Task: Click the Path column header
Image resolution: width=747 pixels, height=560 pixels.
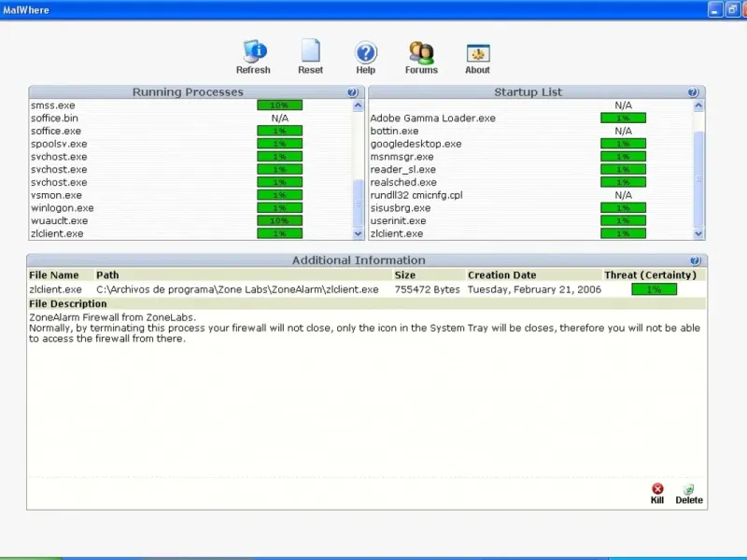Action: coord(107,275)
